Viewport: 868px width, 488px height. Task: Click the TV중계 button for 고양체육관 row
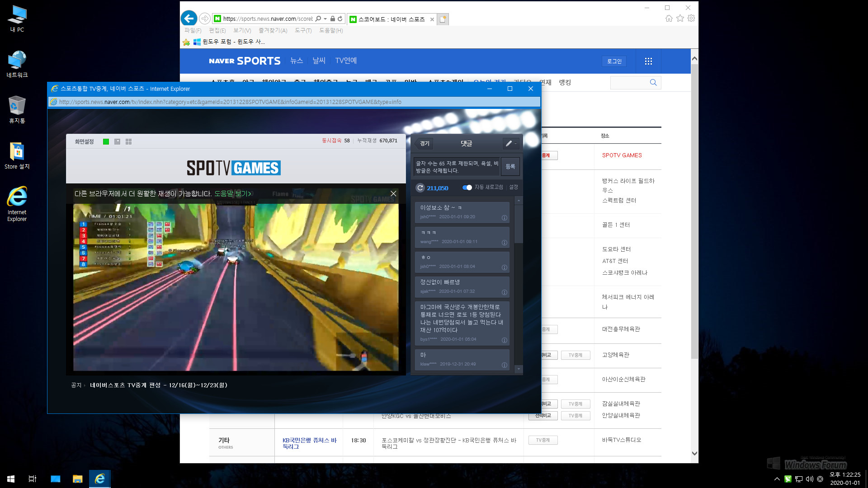tap(576, 355)
